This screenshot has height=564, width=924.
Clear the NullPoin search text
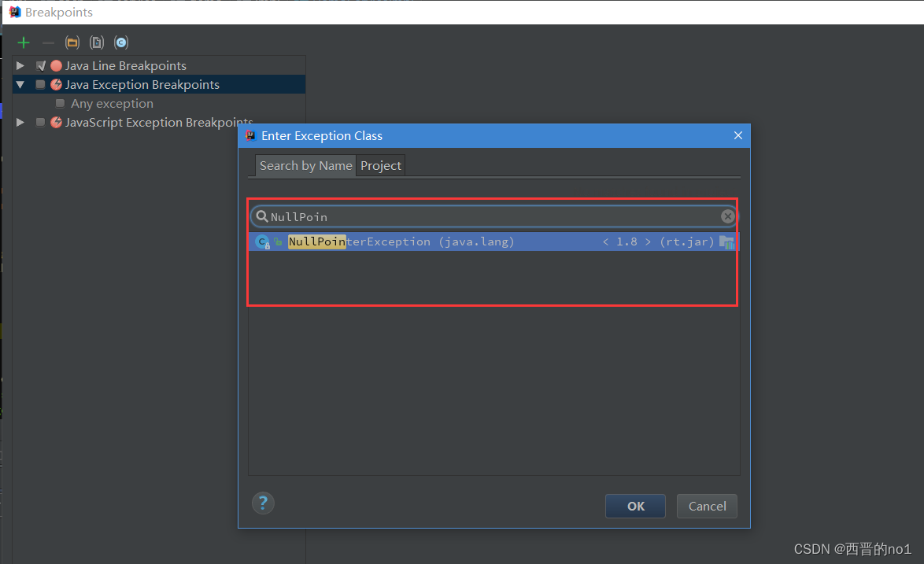728,216
